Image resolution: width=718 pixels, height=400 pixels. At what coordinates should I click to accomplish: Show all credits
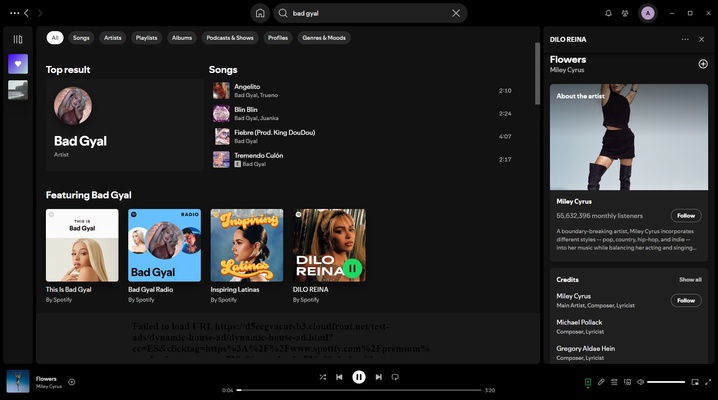[x=690, y=280]
